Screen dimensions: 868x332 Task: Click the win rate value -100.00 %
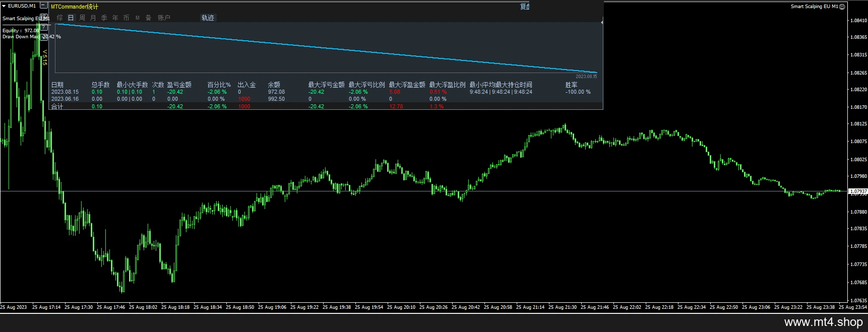coord(578,92)
